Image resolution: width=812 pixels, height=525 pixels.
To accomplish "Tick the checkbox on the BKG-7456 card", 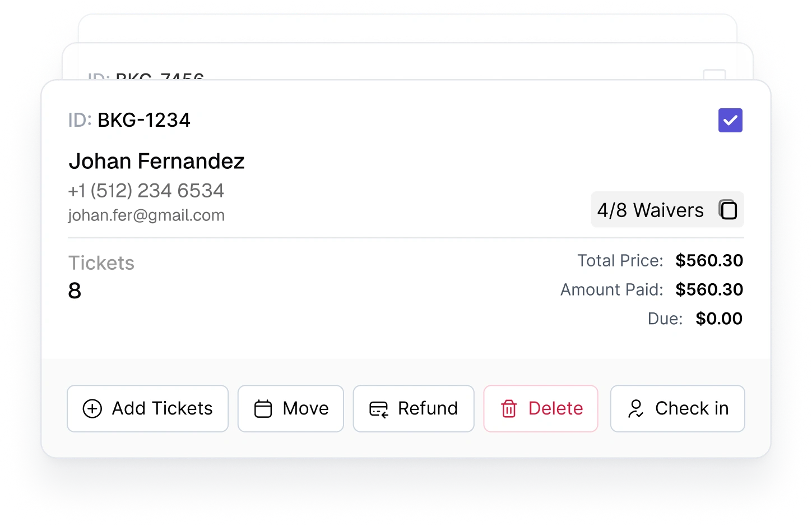I will (714, 75).
